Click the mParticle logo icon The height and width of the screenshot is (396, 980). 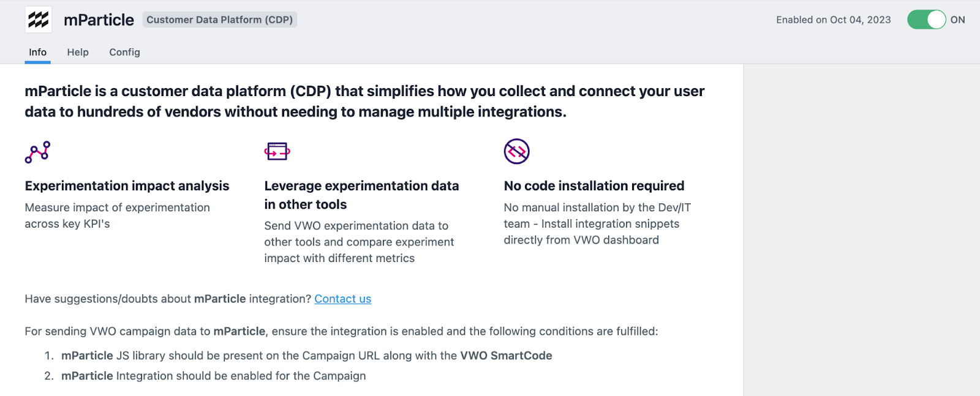[38, 20]
